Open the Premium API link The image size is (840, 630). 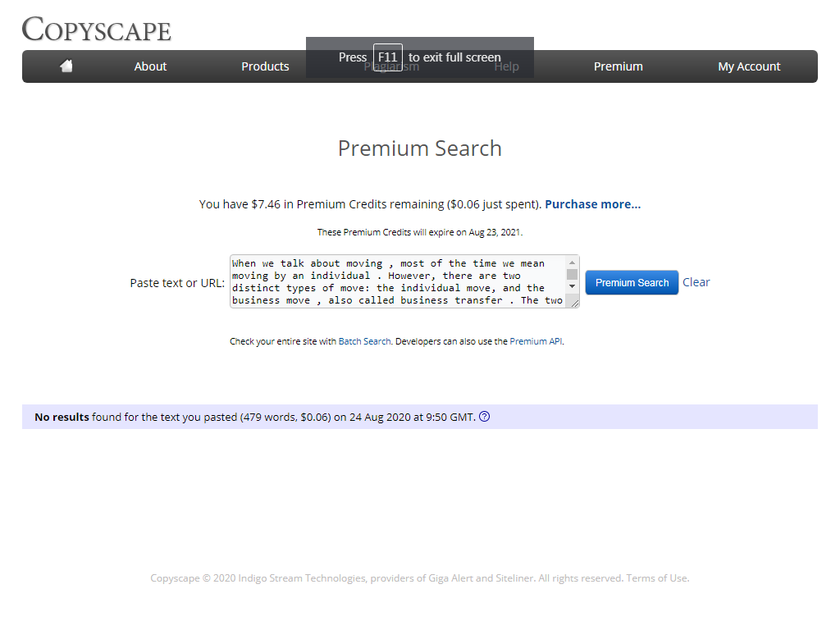(536, 341)
